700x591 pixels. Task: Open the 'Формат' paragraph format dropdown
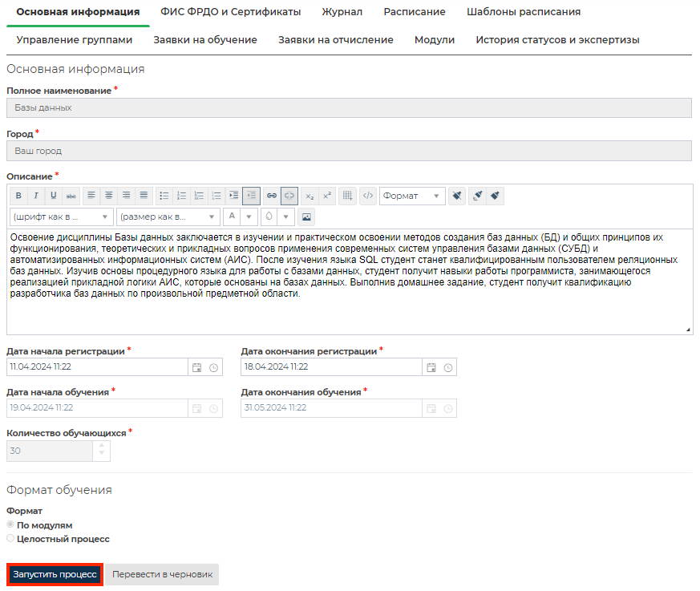pos(412,196)
